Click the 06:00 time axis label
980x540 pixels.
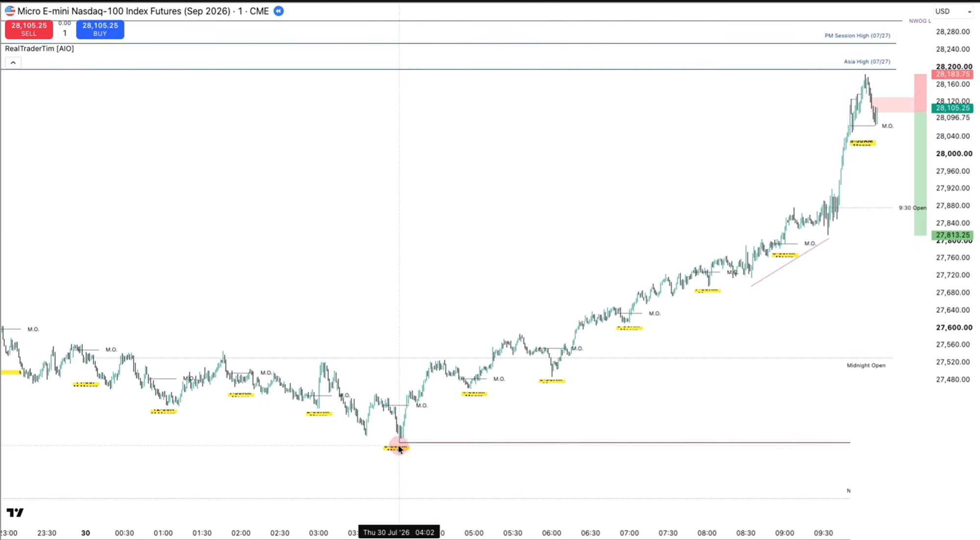pos(551,533)
